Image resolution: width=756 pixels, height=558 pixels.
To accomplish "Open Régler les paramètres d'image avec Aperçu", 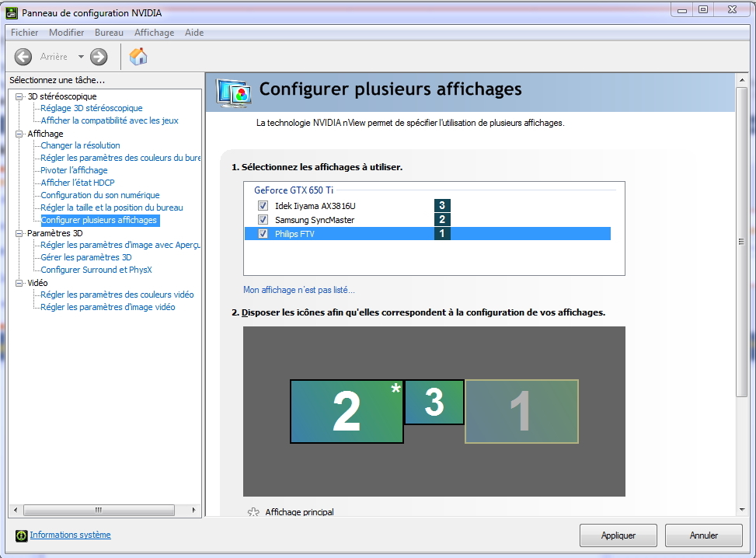I will coord(120,245).
